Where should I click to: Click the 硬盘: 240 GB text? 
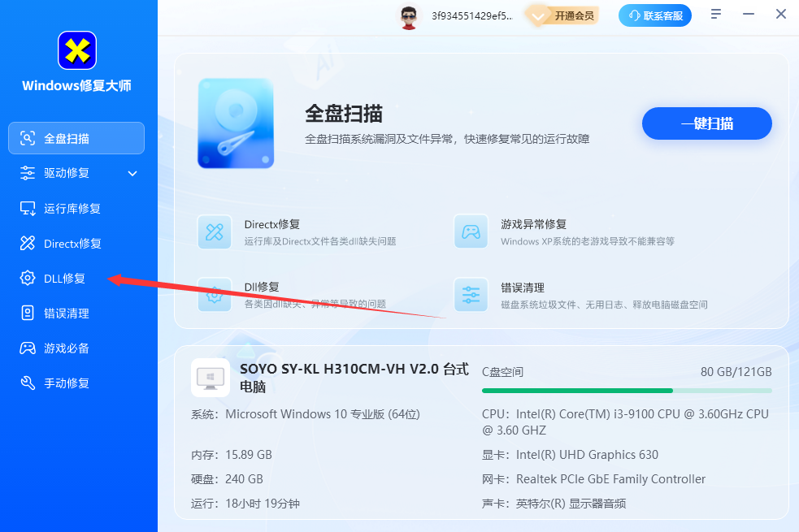click(228, 479)
